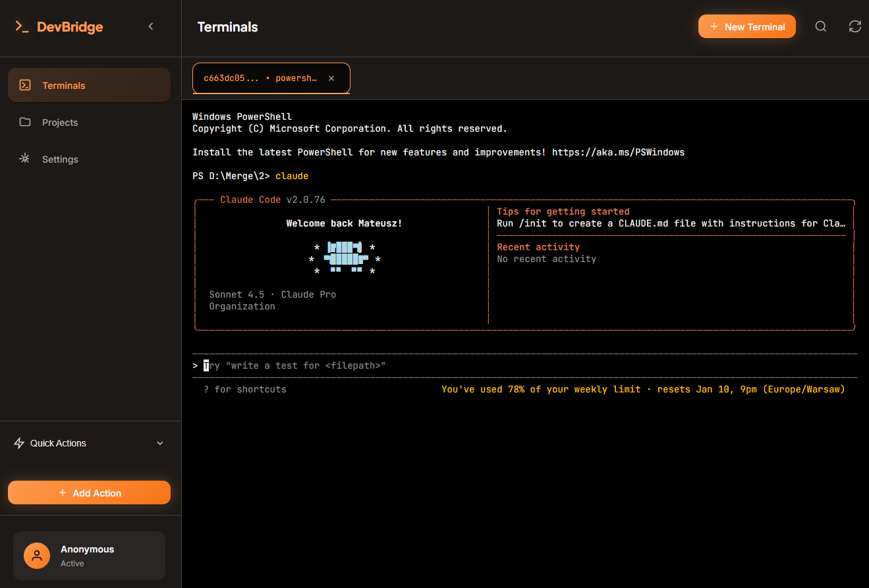This screenshot has height=588, width=869.
Task: Click the "Tips for getting started" heading
Action: coord(563,211)
